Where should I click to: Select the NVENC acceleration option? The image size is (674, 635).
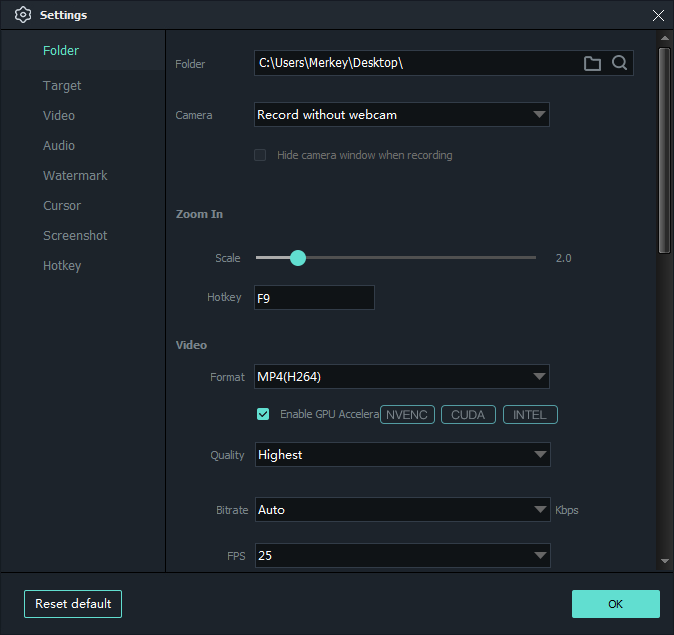click(x=407, y=415)
